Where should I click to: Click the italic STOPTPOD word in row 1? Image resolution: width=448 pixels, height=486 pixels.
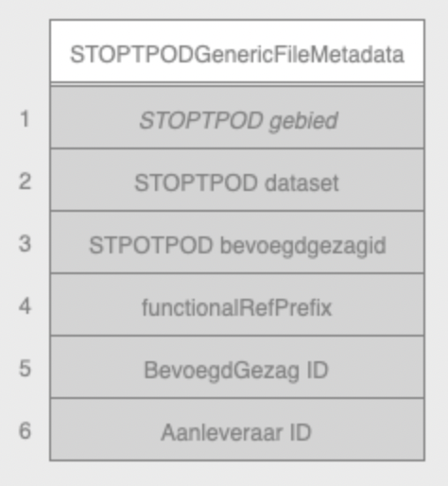coord(201,120)
